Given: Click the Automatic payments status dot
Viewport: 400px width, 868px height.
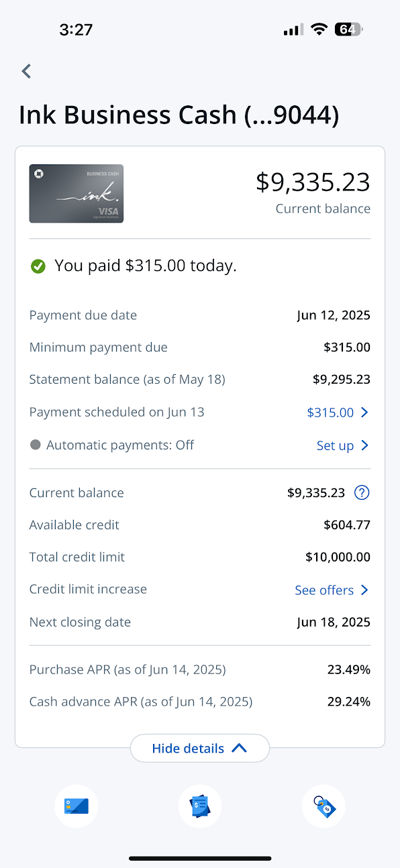Looking at the screenshot, I should pos(35,445).
